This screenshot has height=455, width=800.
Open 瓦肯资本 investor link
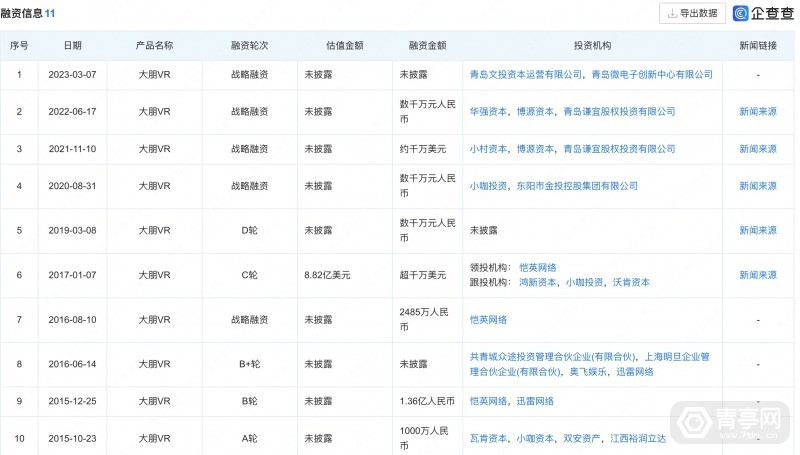[x=488, y=439]
